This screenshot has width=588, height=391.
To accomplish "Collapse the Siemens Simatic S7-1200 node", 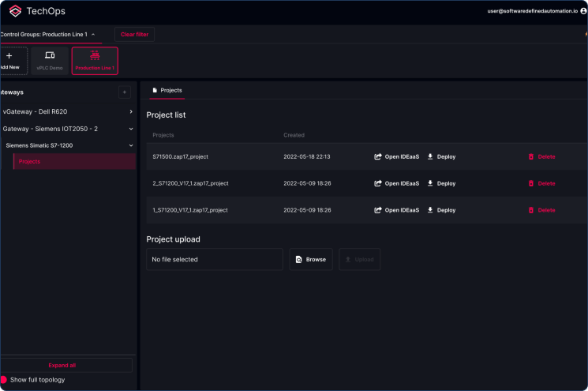I will pyautogui.click(x=131, y=145).
